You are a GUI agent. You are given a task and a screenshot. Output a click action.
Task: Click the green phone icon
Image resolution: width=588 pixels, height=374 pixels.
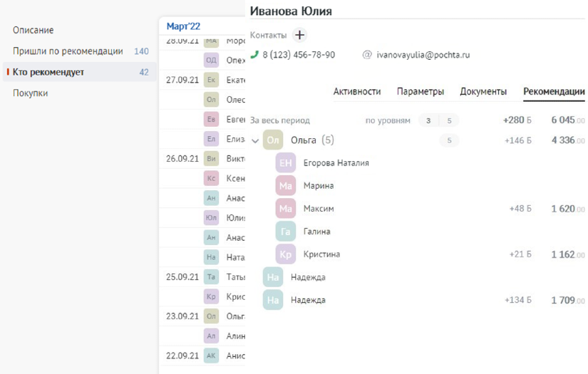pyautogui.click(x=255, y=55)
